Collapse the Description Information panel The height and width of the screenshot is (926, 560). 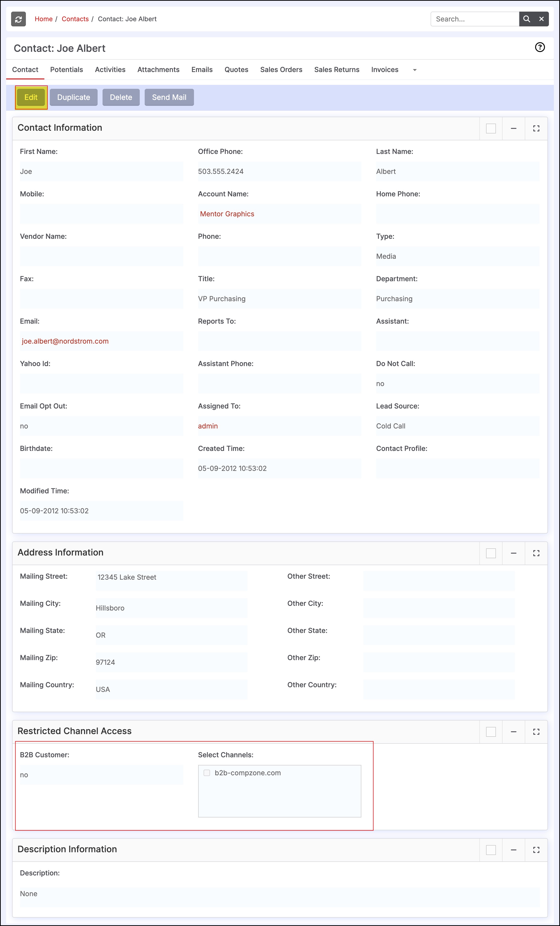pos(513,850)
